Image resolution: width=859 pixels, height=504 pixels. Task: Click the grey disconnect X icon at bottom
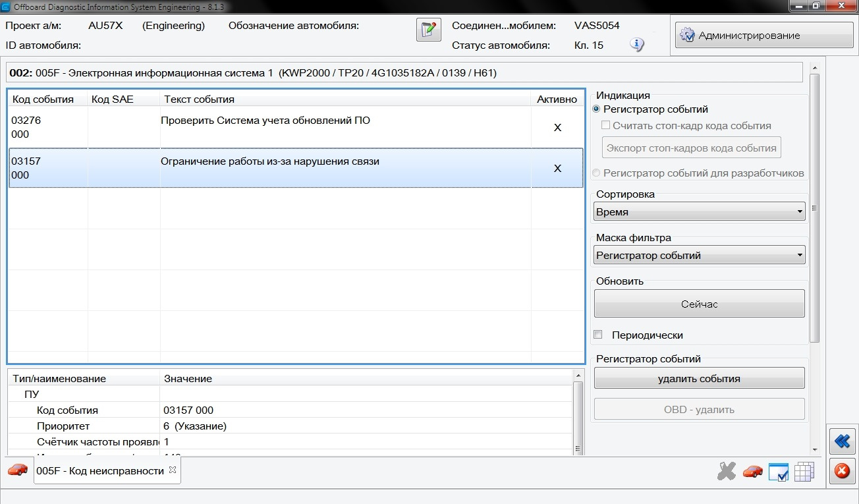[727, 470]
